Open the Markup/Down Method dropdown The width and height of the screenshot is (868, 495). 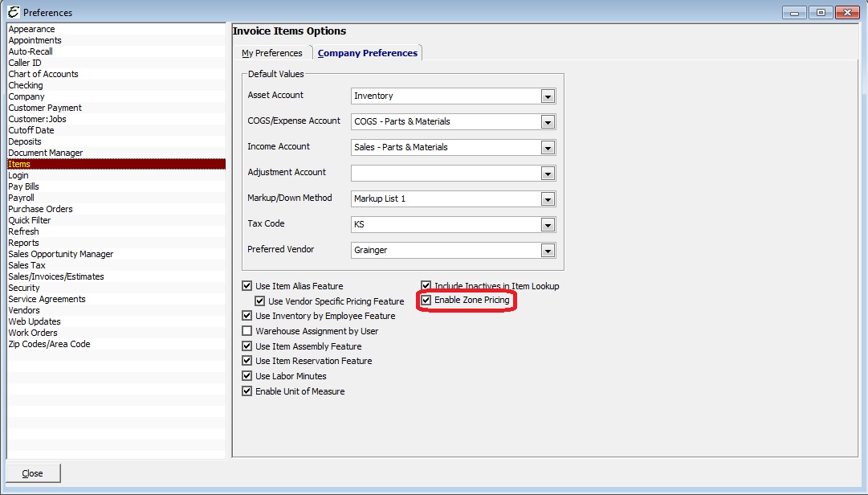coord(547,198)
